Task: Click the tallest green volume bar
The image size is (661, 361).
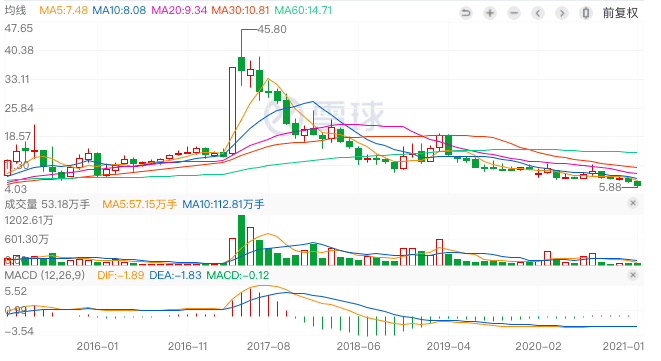Action: [x=242, y=240]
